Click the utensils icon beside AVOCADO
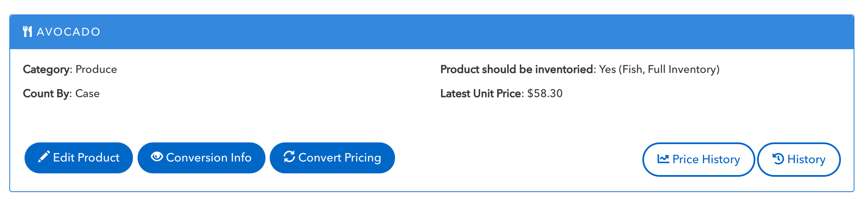This screenshot has width=868, height=206. pos(28,32)
